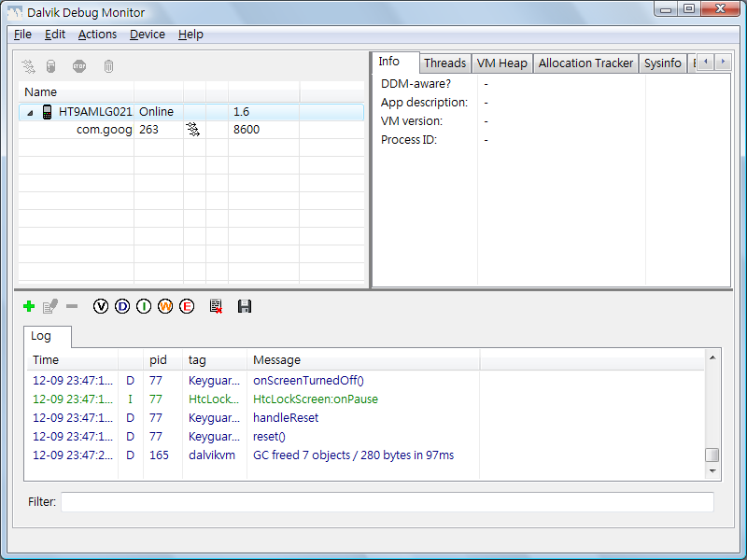This screenshot has width=747, height=560.
Task: Click the debug process icon in the toolbar
Action: tap(29, 66)
